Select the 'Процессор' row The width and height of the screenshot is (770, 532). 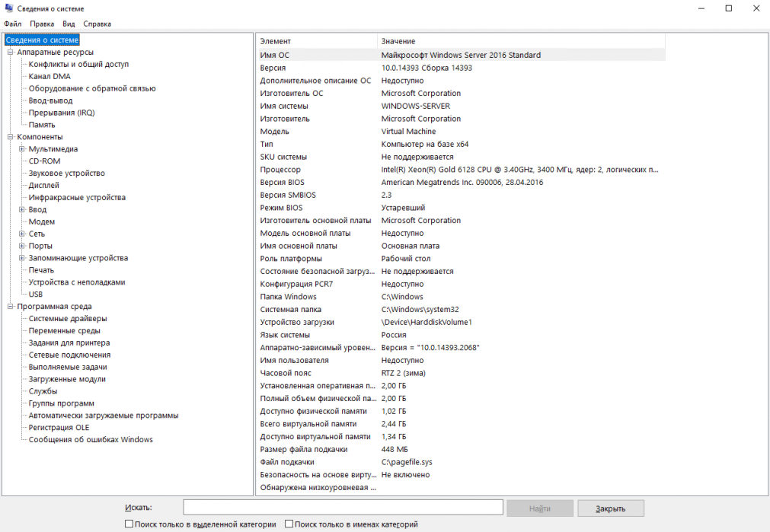pos(461,169)
